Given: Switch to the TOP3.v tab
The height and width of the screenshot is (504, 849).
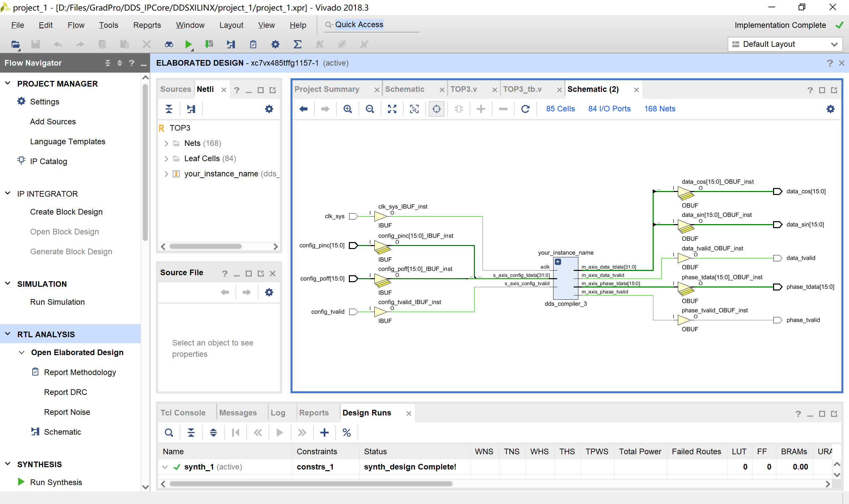Looking at the screenshot, I should coord(464,89).
